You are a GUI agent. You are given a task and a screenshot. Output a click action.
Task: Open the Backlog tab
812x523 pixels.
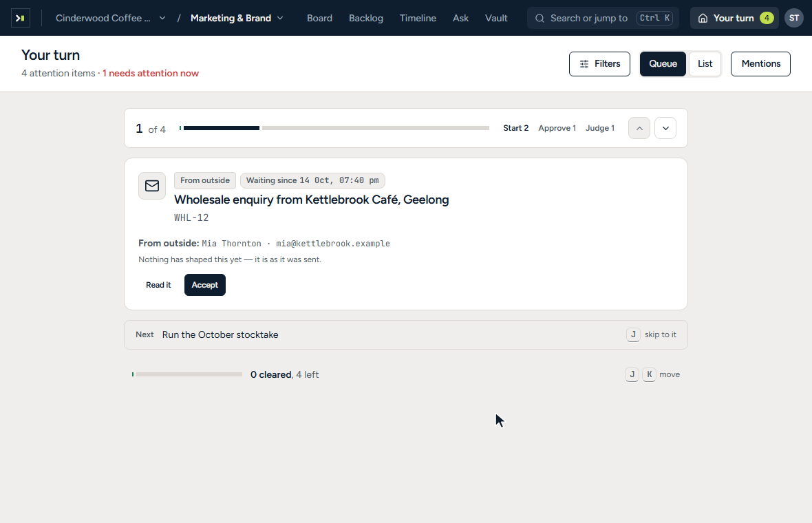click(365, 18)
